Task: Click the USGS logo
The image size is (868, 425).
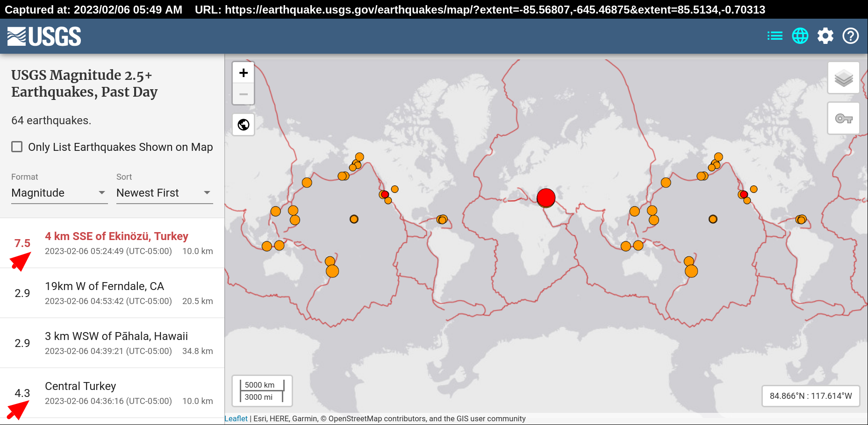Action: [44, 36]
